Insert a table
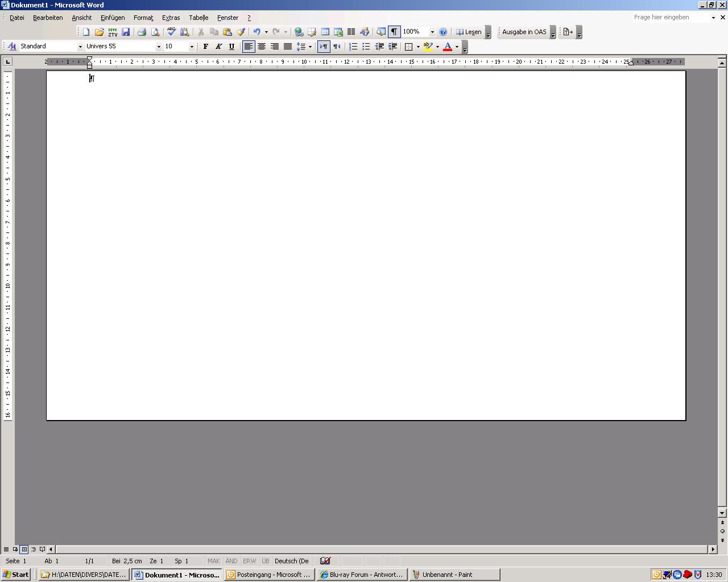Viewport: 728px width, 582px height. 325,32
